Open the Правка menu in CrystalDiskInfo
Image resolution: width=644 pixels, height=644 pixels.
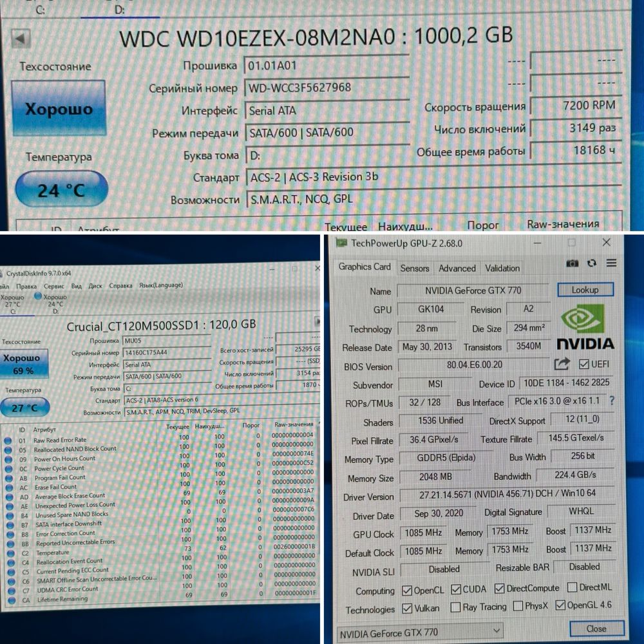26,287
